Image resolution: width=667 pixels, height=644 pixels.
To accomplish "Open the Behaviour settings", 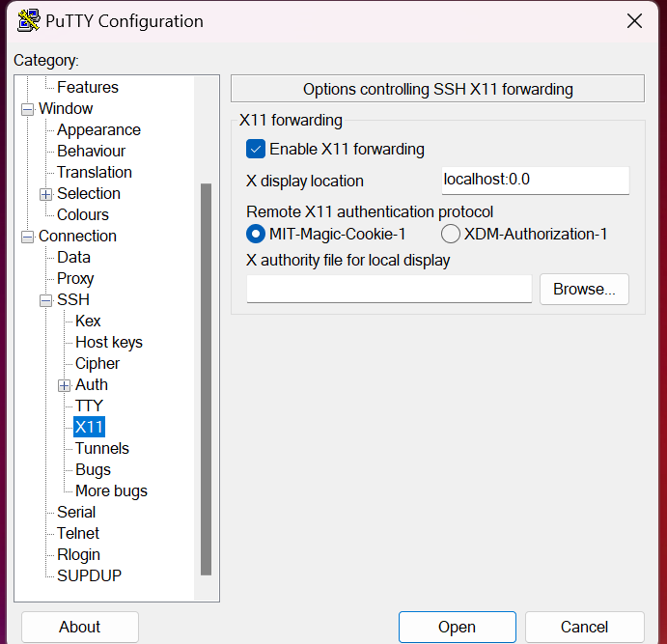I will [x=91, y=151].
